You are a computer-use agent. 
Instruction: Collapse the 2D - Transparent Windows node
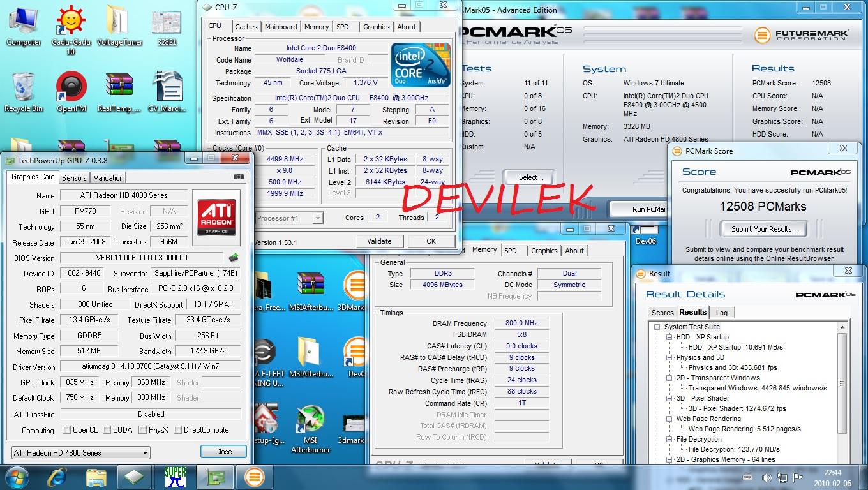670,378
